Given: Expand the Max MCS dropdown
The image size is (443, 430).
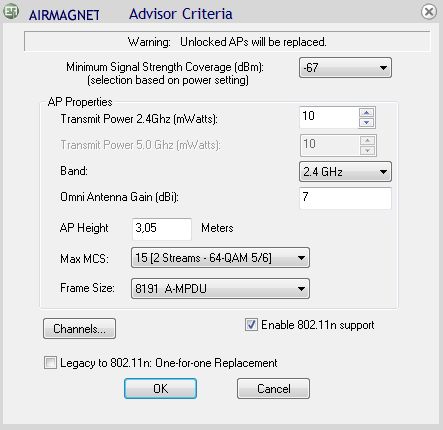Looking at the screenshot, I should click(x=220, y=258).
